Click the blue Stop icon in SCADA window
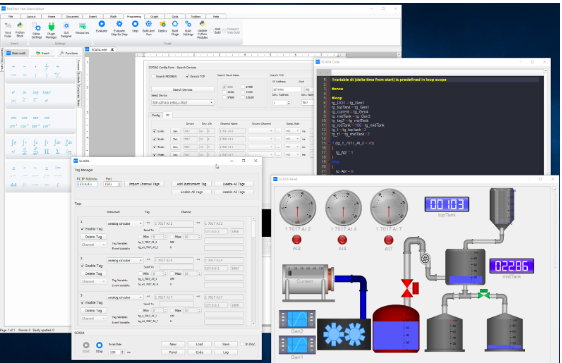This screenshot has height=363, width=562. coord(99,345)
